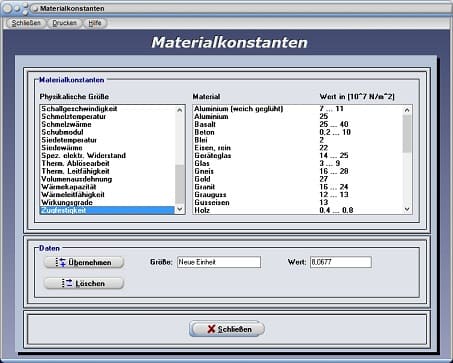The width and height of the screenshot is (453, 363).
Task: Select the highlighted Zugfestigkeit entry
Action: tap(107, 210)
